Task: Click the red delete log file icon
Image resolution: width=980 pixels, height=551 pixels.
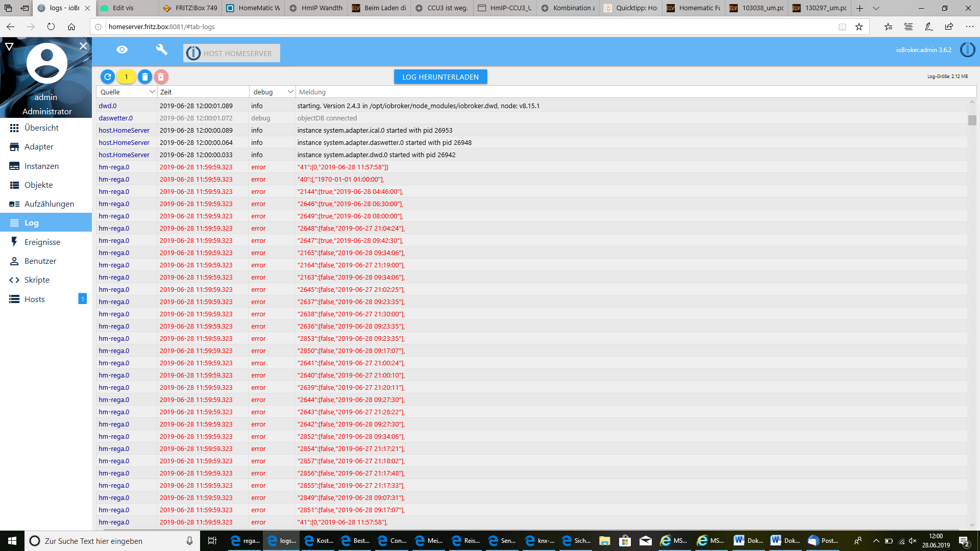Action: click(x=161, y=77)
